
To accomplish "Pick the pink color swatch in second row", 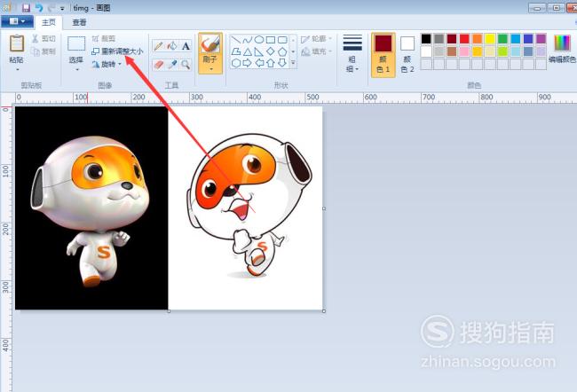I will pos(464,51).
